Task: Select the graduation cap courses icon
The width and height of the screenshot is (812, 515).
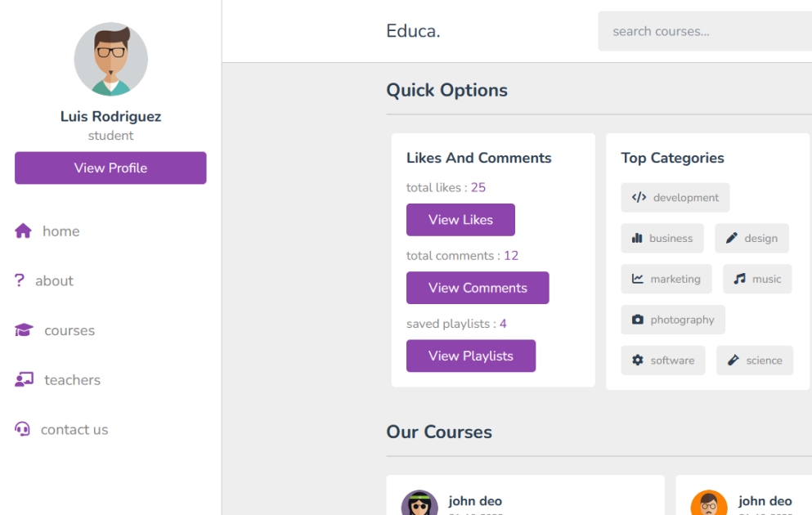Action: (x=24, y=329)
